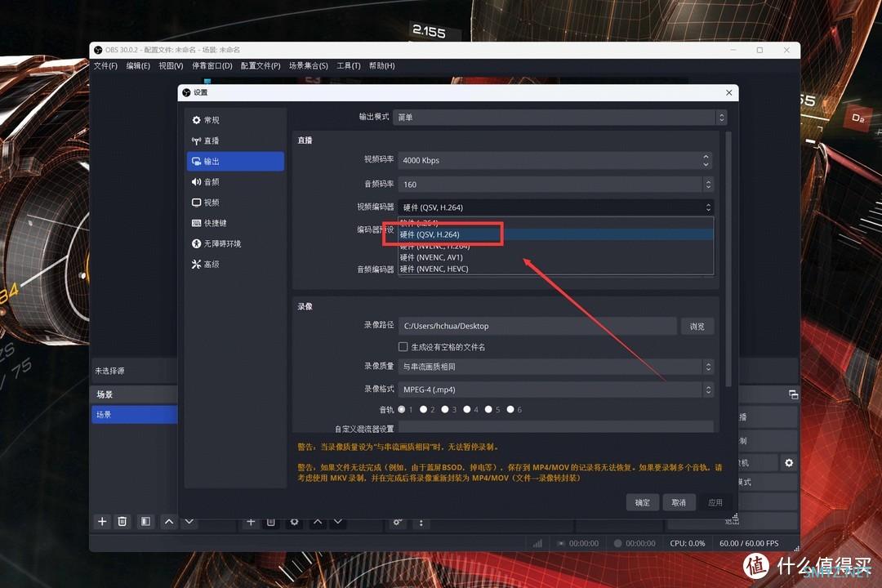Close the Settings dialog with the X
The height and width of the screenshot is (588, 882).
729,92
